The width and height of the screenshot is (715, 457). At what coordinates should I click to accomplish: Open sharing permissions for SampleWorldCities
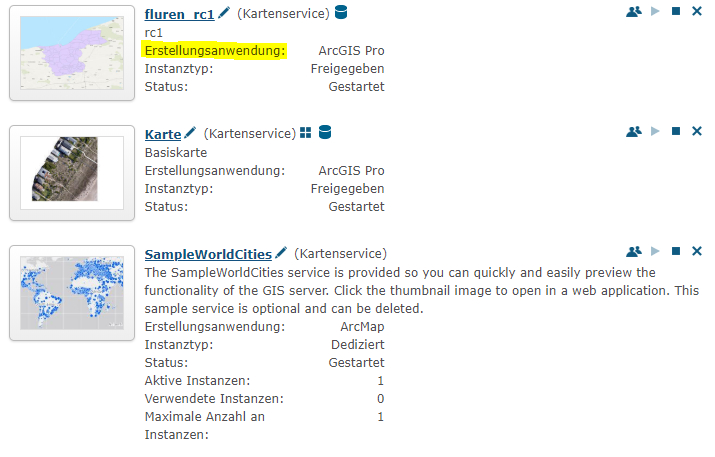coord(634,251)
